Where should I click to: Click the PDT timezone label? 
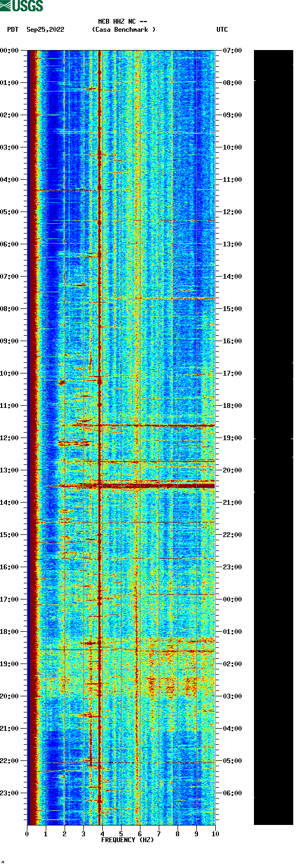click(13, 30)
